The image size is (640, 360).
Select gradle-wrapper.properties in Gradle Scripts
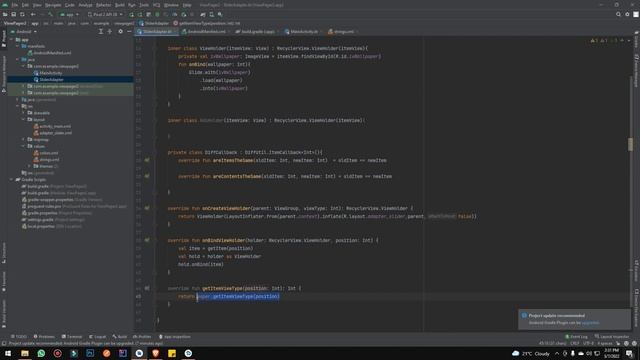click(62, 200)
